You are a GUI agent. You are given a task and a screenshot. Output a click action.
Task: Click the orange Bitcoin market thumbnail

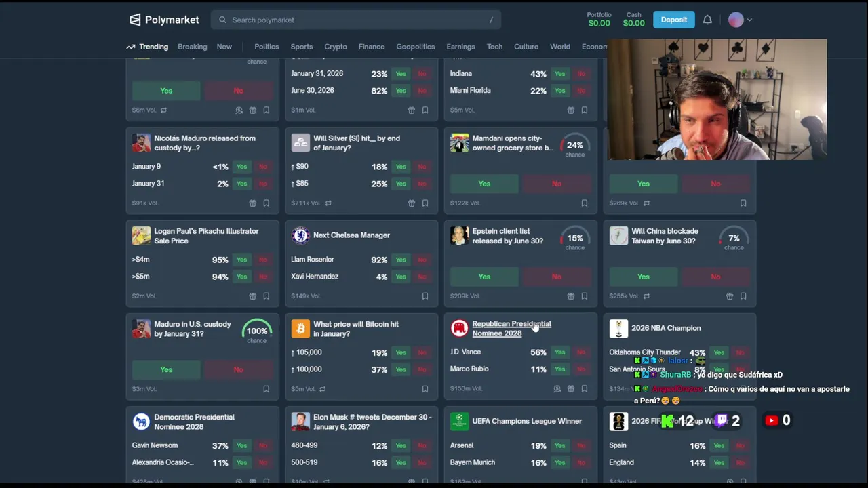click(300, 329)
